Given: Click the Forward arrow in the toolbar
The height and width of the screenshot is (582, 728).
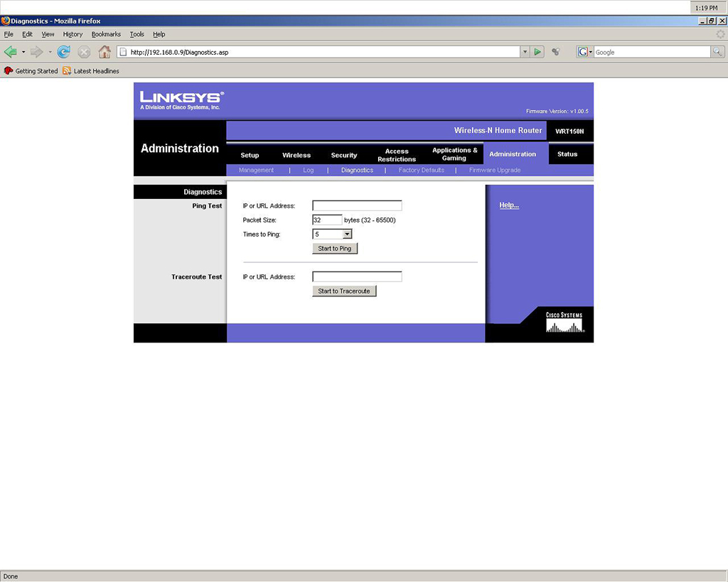Looking at the screenshot, I should coord(36,52).
